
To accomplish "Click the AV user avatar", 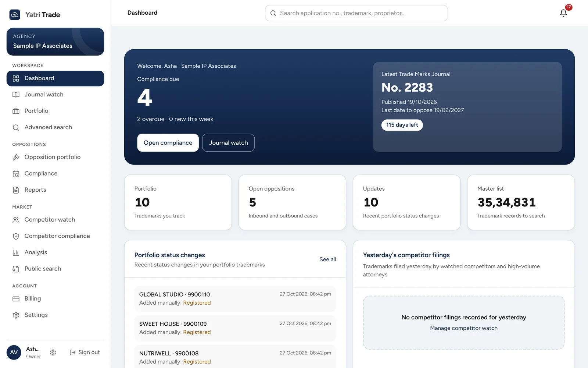I will pyautogui.click(x=14, y=353).
